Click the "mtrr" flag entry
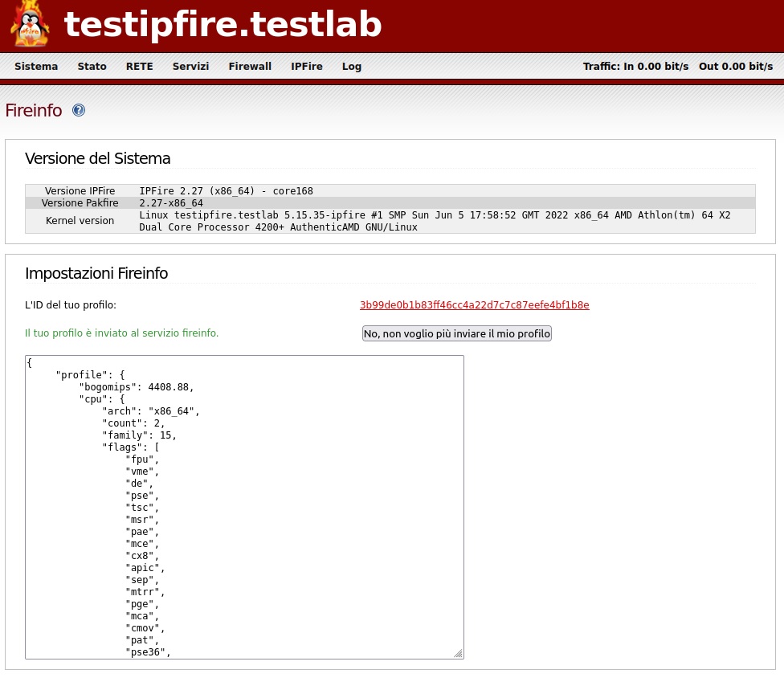Viewport: 784px width, 686px height. click(145, 592)
